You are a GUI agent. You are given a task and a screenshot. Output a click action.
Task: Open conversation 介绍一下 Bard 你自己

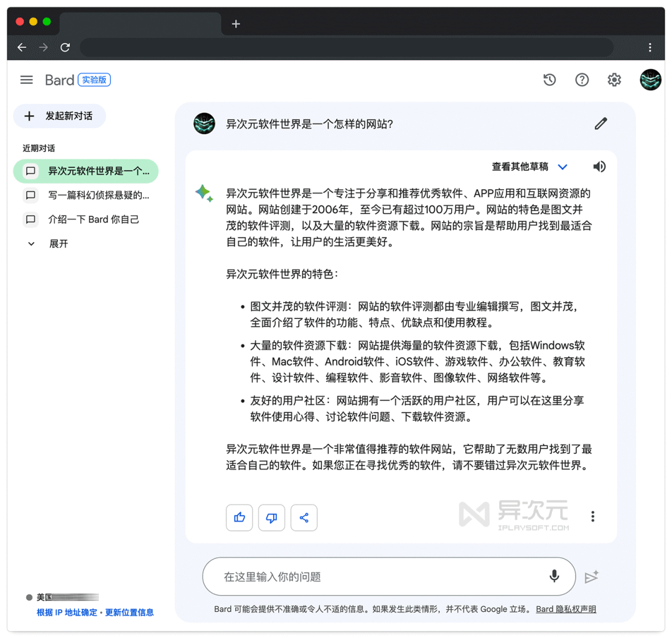86,220
